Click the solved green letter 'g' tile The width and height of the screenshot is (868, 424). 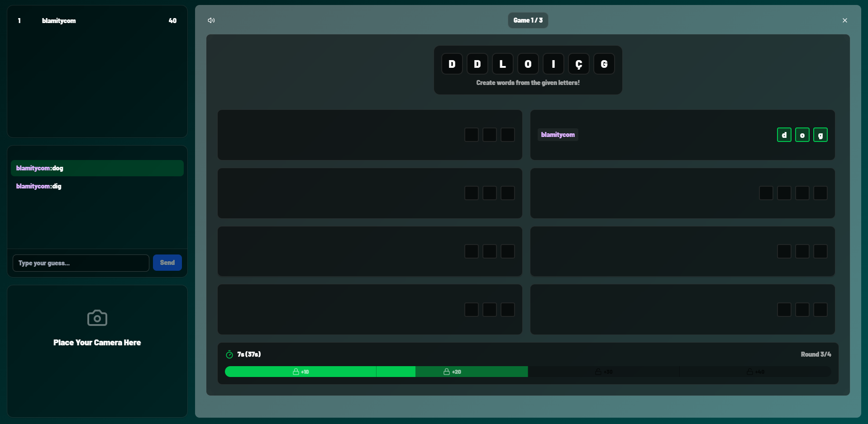[x=820, y=135]
